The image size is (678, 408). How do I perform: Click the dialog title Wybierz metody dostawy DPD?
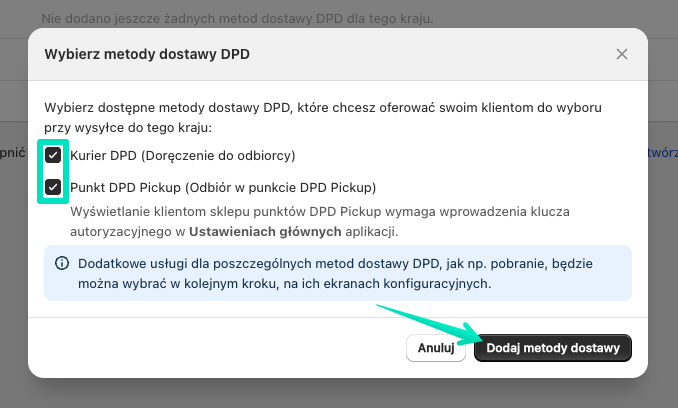click(147, 54)
